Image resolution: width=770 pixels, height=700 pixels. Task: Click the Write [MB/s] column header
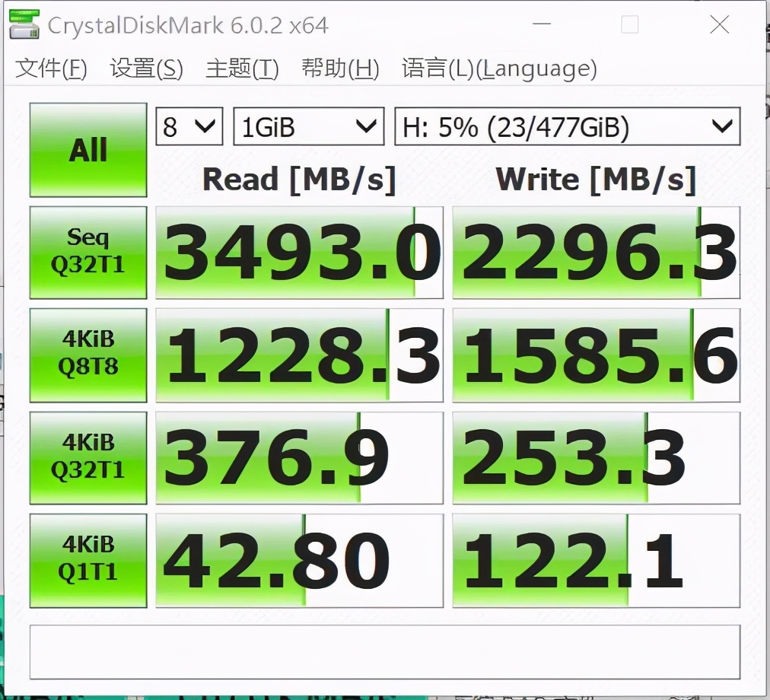tap(596, 180)
